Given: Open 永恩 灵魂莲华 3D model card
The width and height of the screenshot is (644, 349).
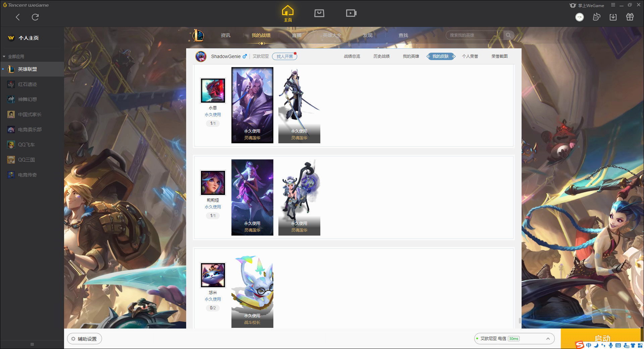Looking at the screenshot, I should [x=299, y=105].
